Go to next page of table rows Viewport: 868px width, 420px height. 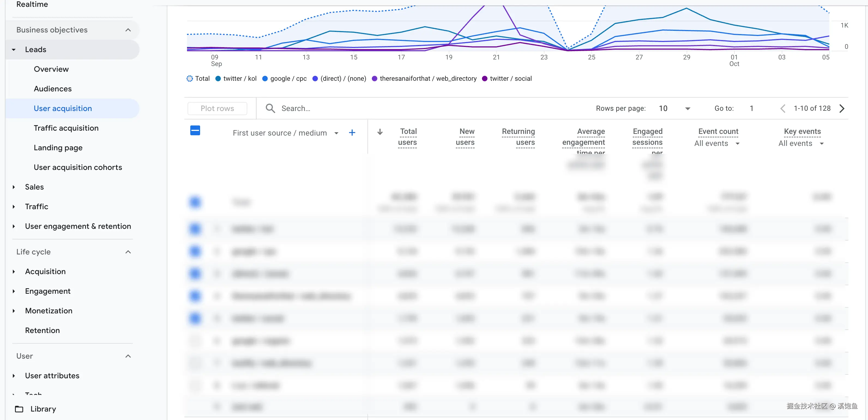[842, 108]
